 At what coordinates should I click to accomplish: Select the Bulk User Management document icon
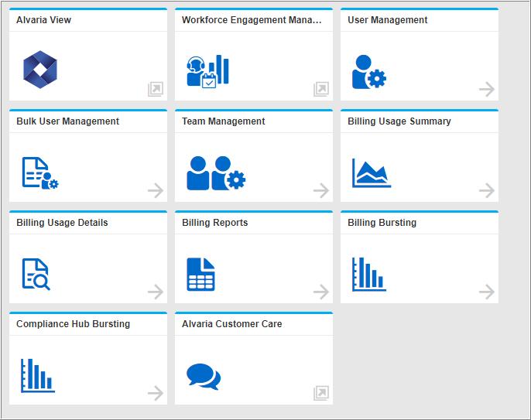[40, 173]
